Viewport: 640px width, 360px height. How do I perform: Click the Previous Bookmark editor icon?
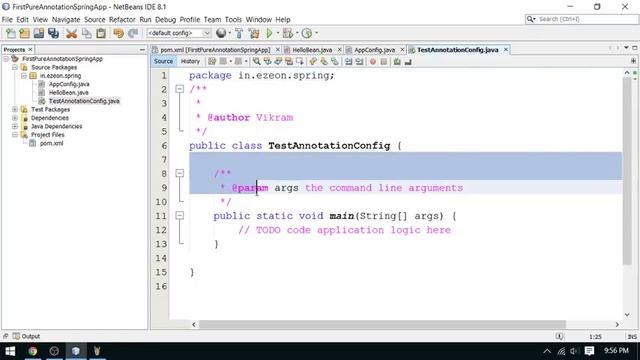point(313,62)
